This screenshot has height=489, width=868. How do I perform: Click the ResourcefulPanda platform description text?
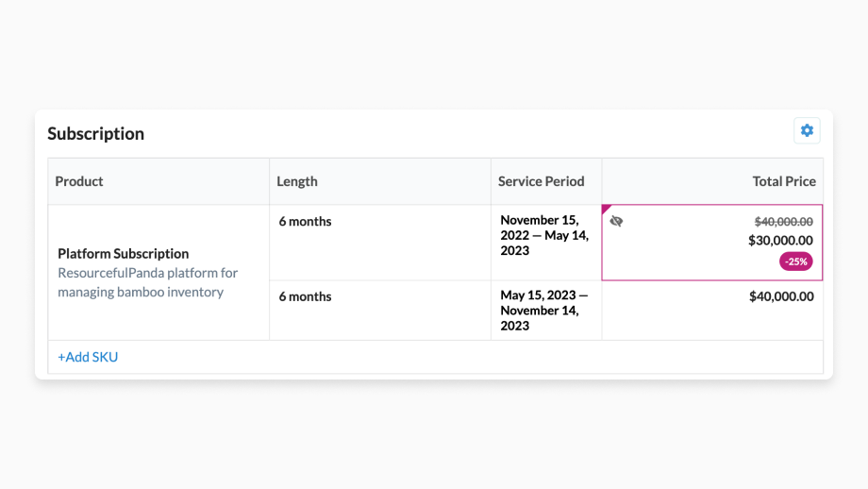pyautogui.click(x=147, y=282)
